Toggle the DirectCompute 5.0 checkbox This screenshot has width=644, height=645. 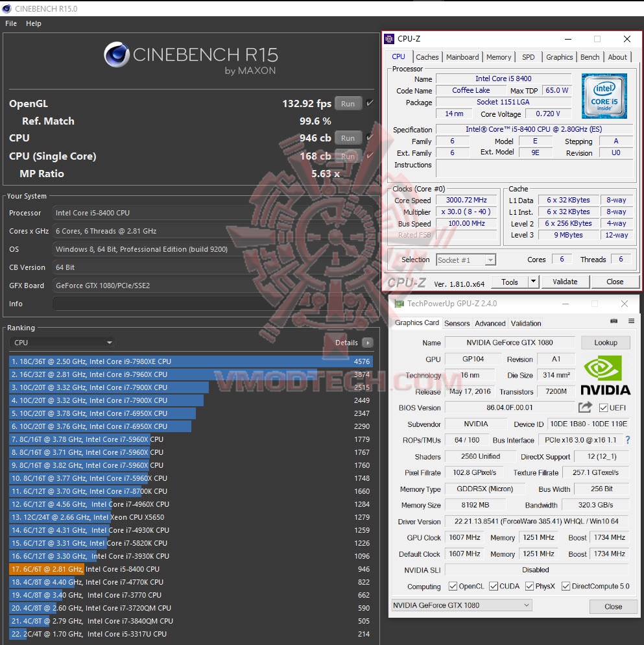point(566,586)
